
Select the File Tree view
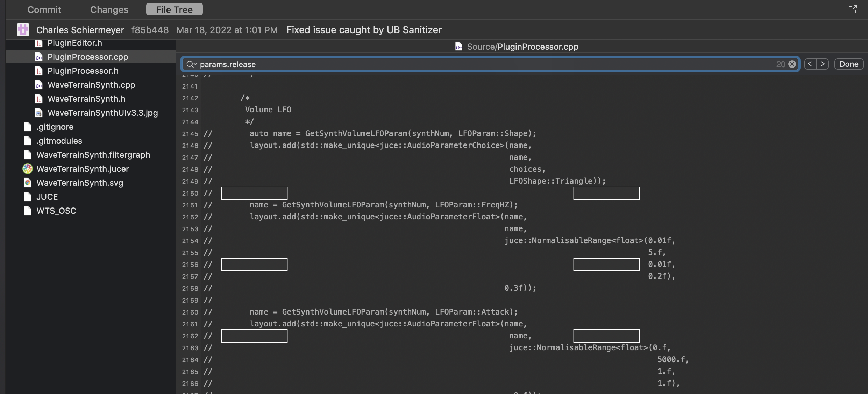click(174, 9)
